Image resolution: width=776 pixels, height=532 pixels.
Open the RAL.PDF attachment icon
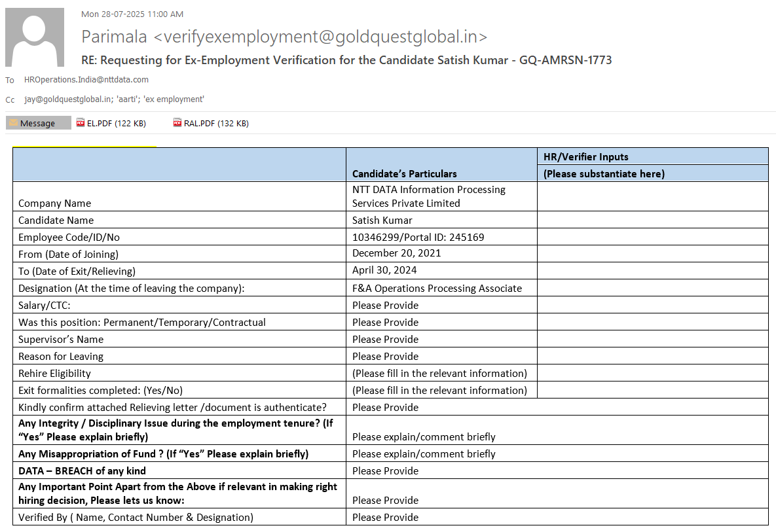point(177,122)
